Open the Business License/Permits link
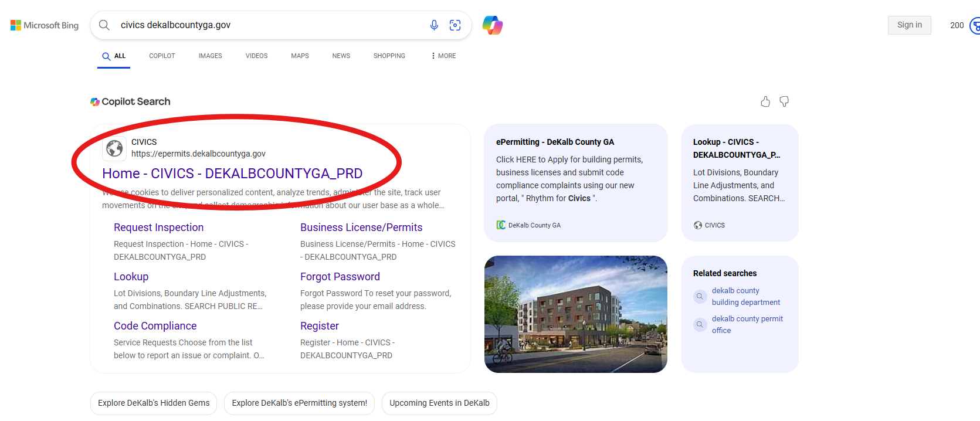Screen dimensions: 980x421 [361, 228]
